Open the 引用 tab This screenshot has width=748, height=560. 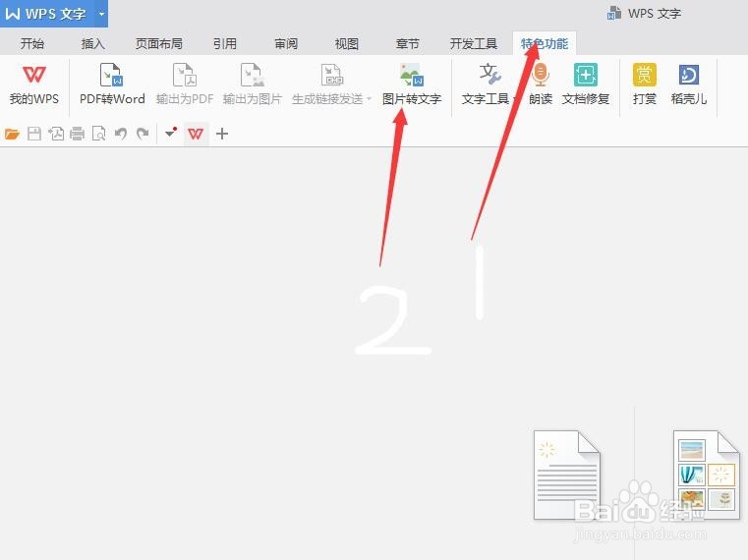225,44
